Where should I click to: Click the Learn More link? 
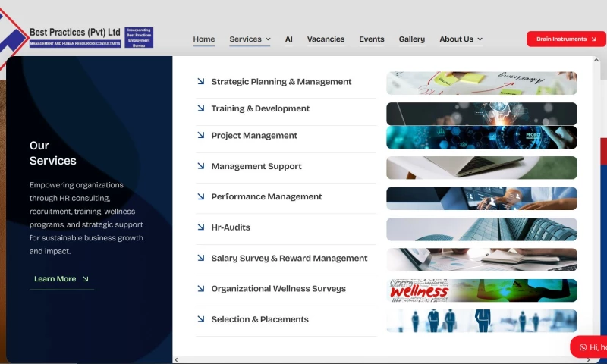(55, 279)
